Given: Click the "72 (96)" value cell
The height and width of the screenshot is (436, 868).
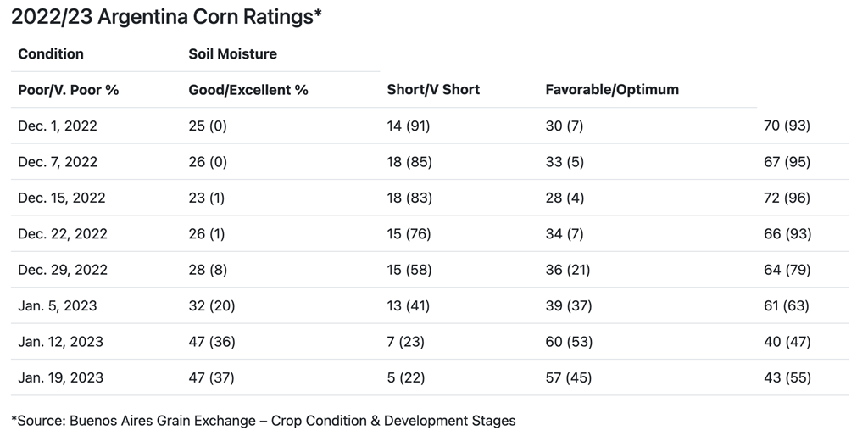Looking at the screenshot, I should click(x=787, y=198).
